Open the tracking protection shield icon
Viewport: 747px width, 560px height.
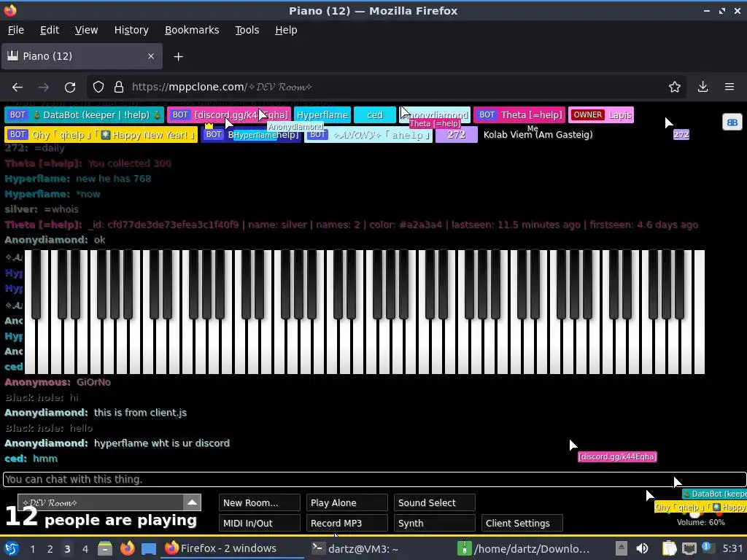tap(98, 87)
